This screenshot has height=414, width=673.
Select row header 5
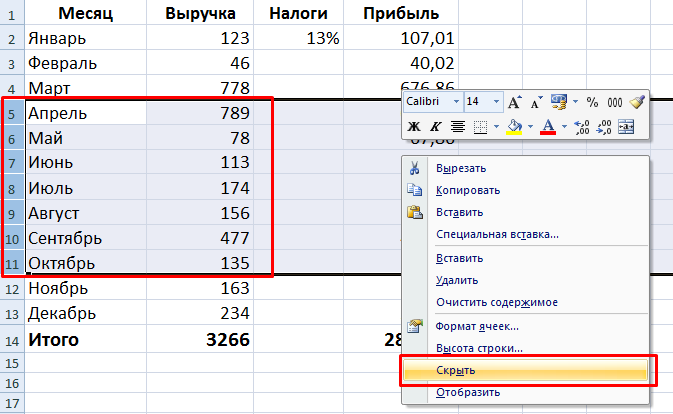(x=12, y=113)
